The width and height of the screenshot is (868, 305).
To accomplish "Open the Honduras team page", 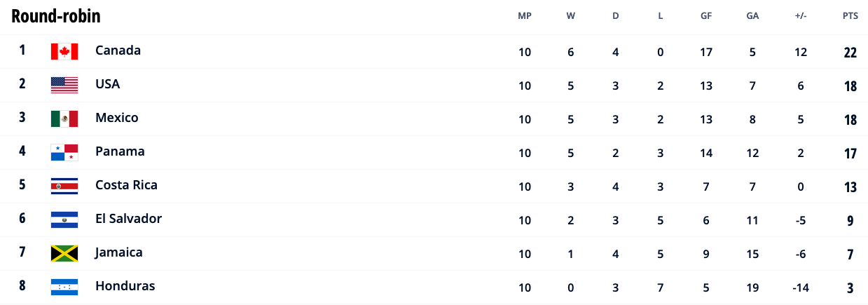I will tap(125, 286).
